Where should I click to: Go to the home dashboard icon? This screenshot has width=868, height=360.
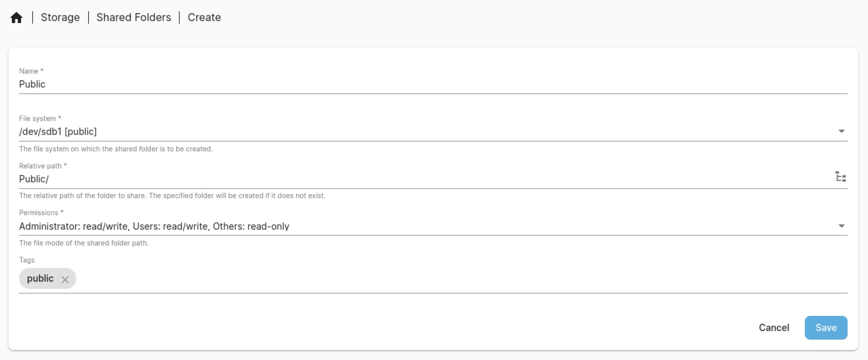tap(17, 18)
